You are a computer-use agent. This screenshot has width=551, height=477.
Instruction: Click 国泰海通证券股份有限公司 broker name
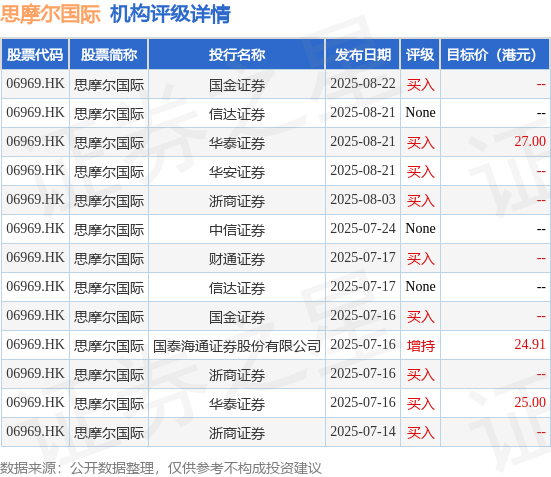tap(237, 346)
